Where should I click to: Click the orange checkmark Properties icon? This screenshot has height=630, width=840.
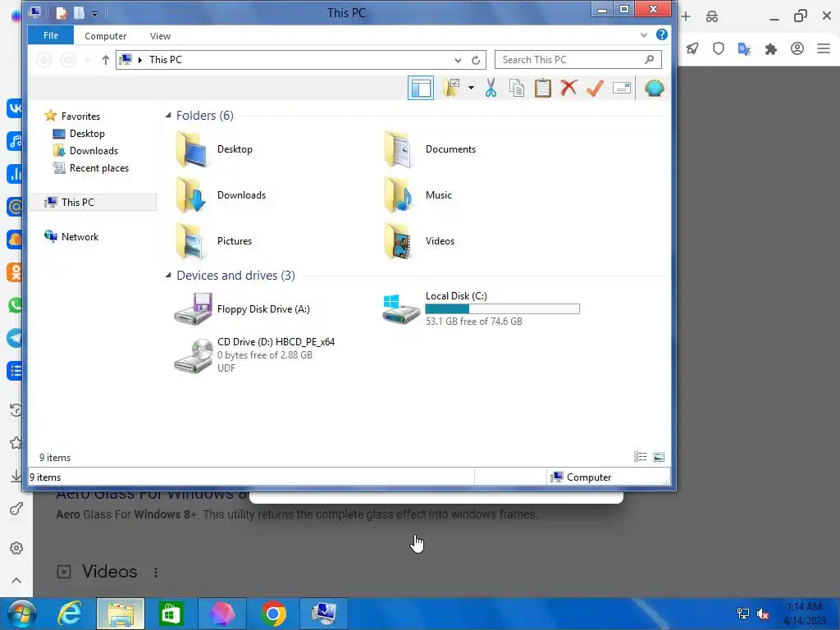coord(595,88)
